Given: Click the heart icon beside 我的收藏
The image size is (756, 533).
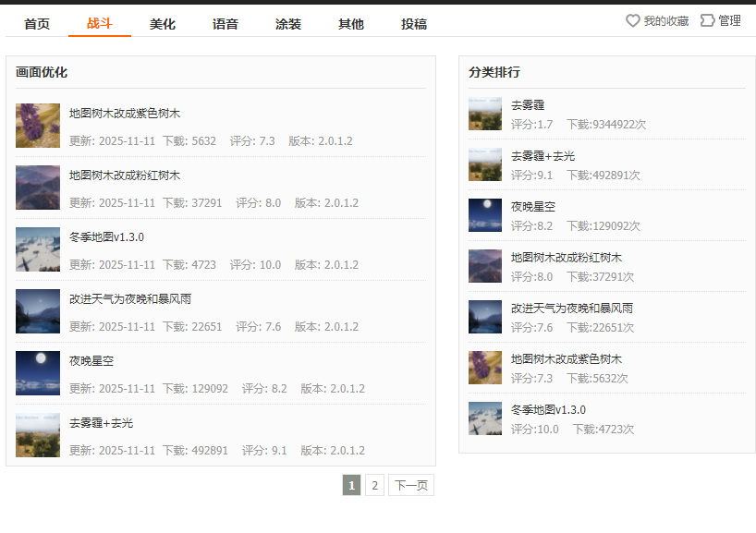Looking at the screenshot, I should tap(633, 20).
